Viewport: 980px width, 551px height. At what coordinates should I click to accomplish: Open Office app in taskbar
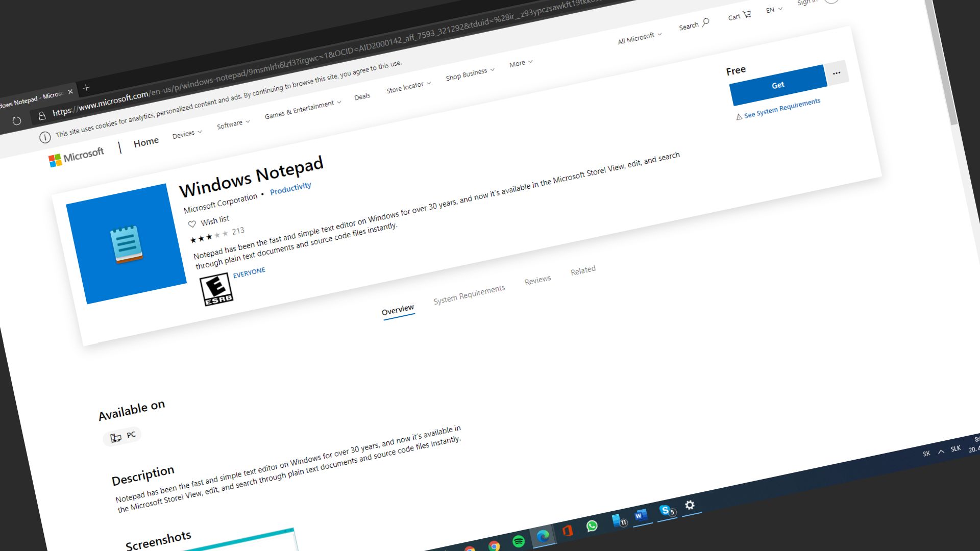(567, 531)
